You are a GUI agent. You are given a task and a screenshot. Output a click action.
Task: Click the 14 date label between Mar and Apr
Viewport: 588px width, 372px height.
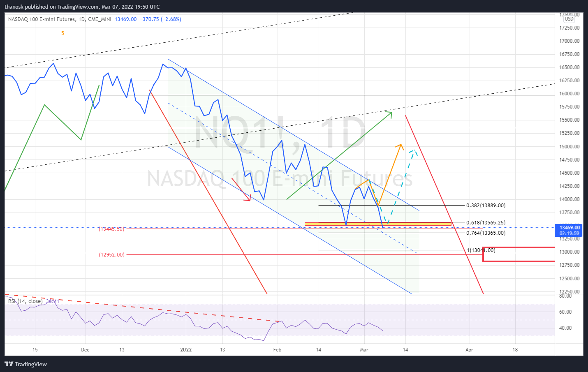click(405, 350)
